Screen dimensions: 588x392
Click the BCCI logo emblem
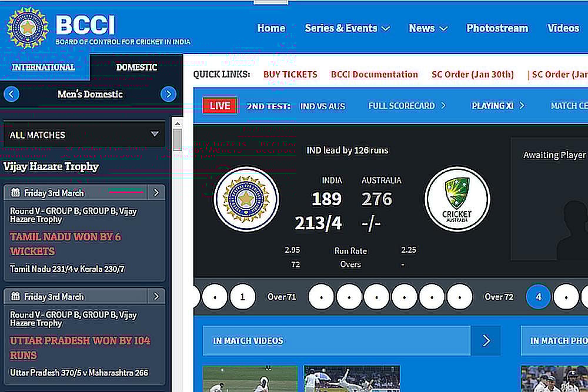[28, 27]
